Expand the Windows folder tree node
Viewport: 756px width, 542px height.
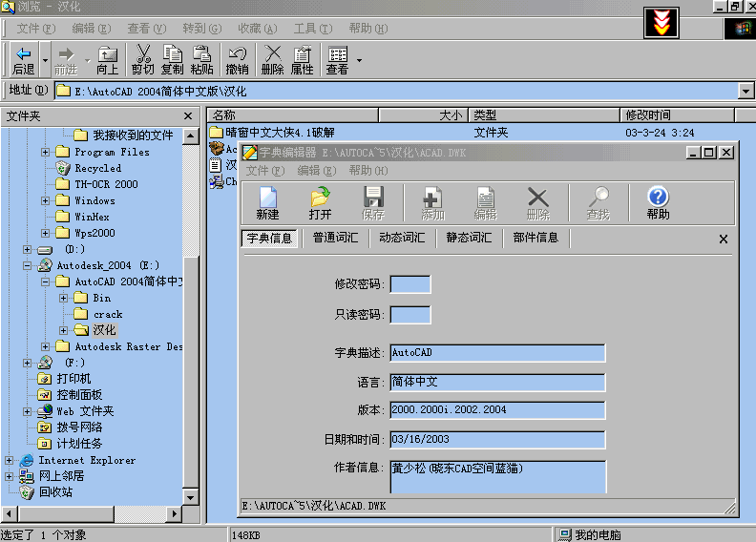click(x=46, y=200)
